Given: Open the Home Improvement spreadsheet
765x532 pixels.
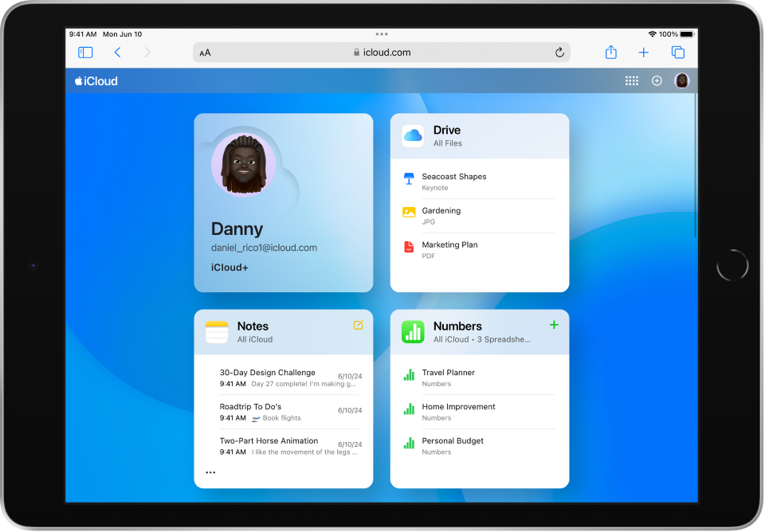Looking at the screenshot, I should coord(479,412).
